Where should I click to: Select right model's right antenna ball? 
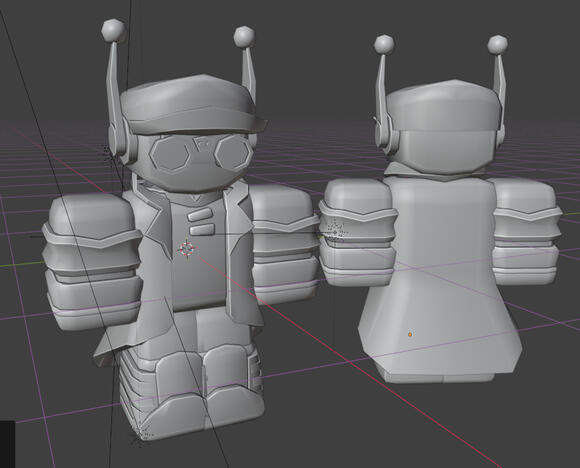(498, 45)
